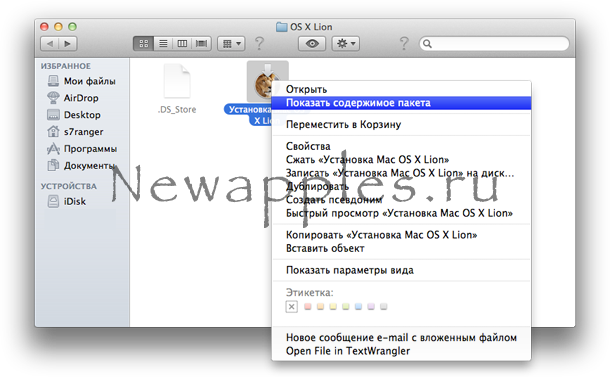Image resolution: width=610 pixels, height=377 pixels.
Task: Apply the purple label color
Action: (x=371, y=307)
